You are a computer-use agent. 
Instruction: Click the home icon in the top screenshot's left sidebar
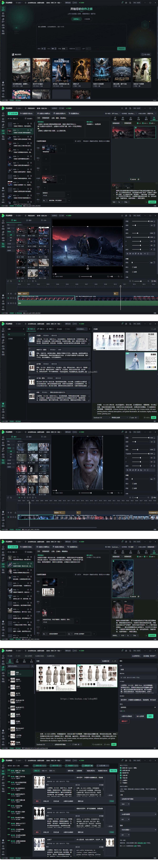click(x=3, y=9)
